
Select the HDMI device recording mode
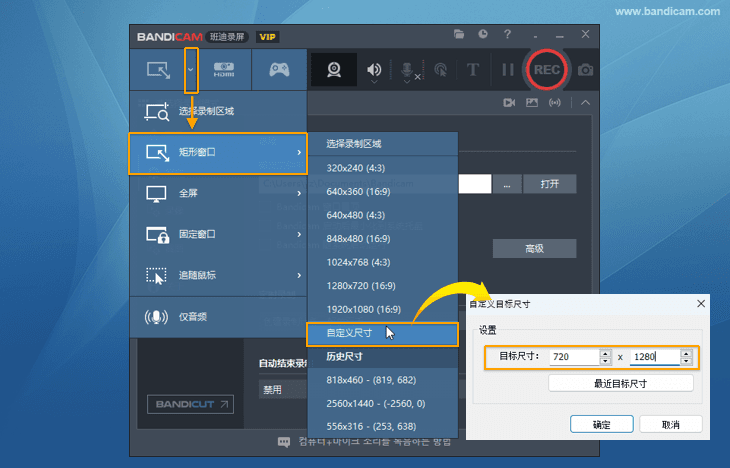pos(223,70)
